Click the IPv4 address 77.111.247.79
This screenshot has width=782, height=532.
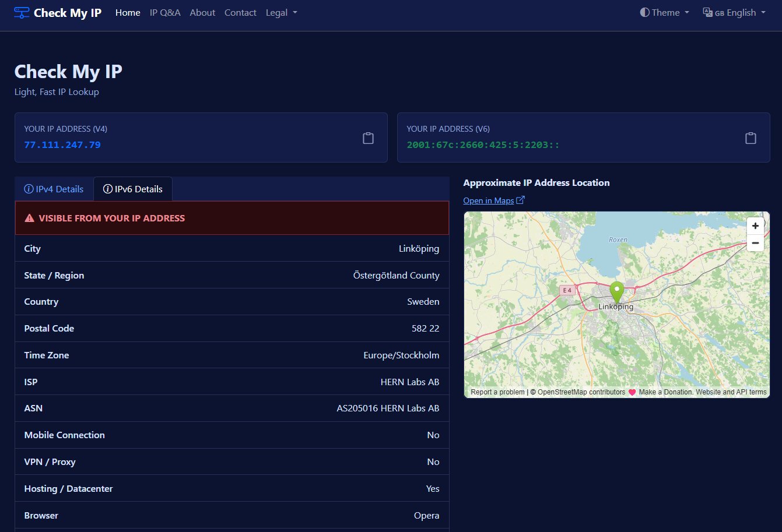tap(62, 145)
